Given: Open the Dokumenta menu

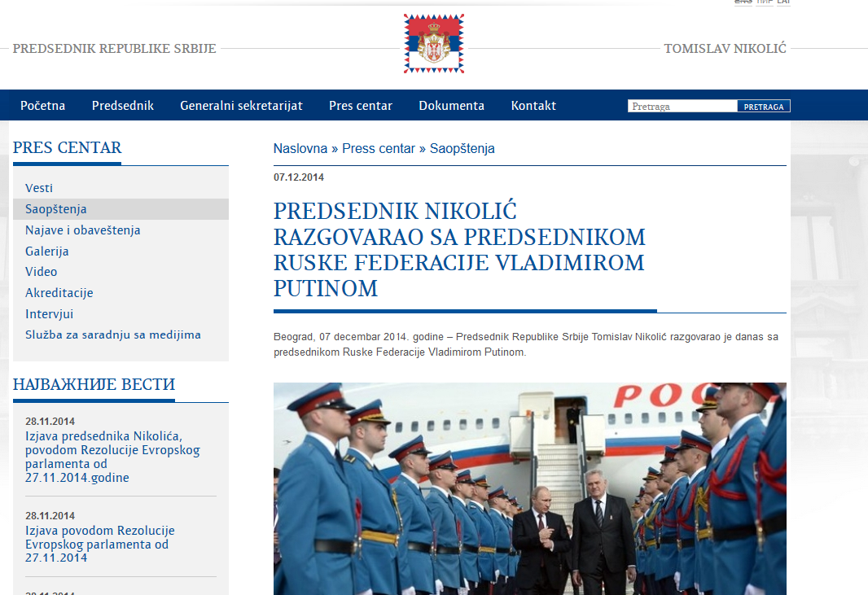Looking at the screenshot, I should point(451,106).
